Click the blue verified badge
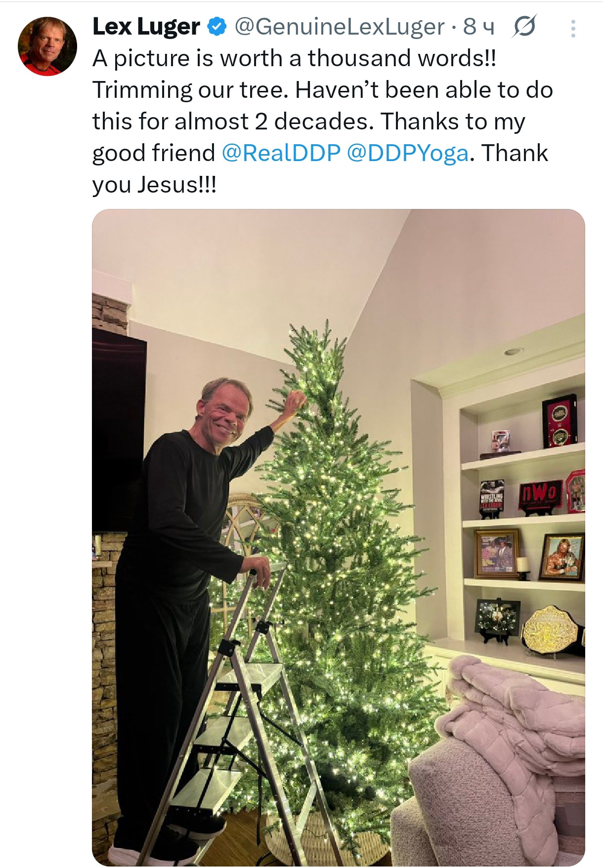Screen dimensions: 603x868 (x=216, y=27)
